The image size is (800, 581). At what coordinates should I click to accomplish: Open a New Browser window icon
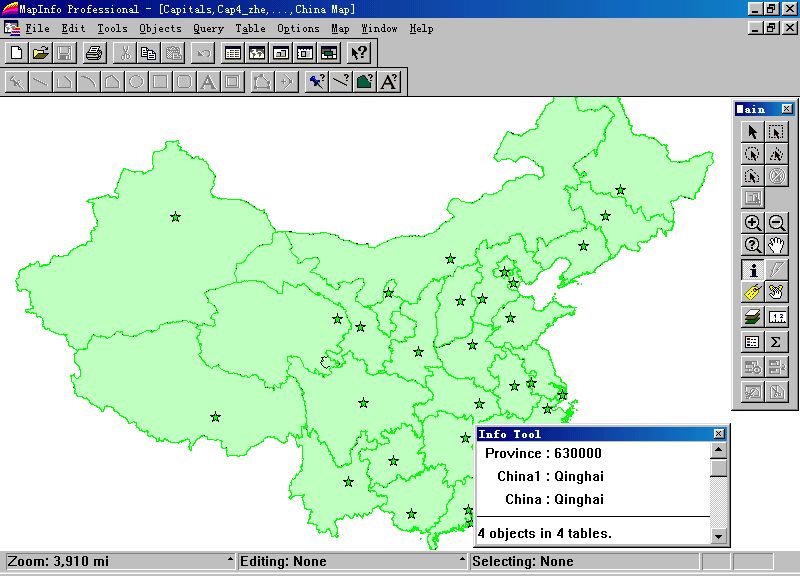[x=232, y=53]
